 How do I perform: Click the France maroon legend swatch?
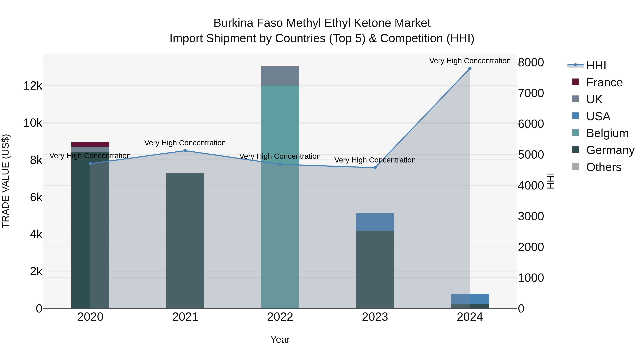pos(575,82)
